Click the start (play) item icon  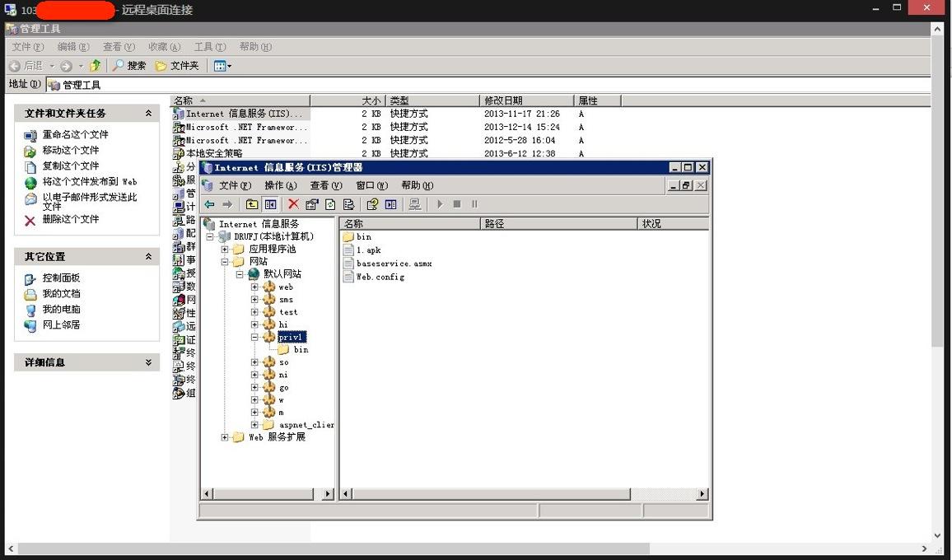pyautogui.click(x=440, y=205)
